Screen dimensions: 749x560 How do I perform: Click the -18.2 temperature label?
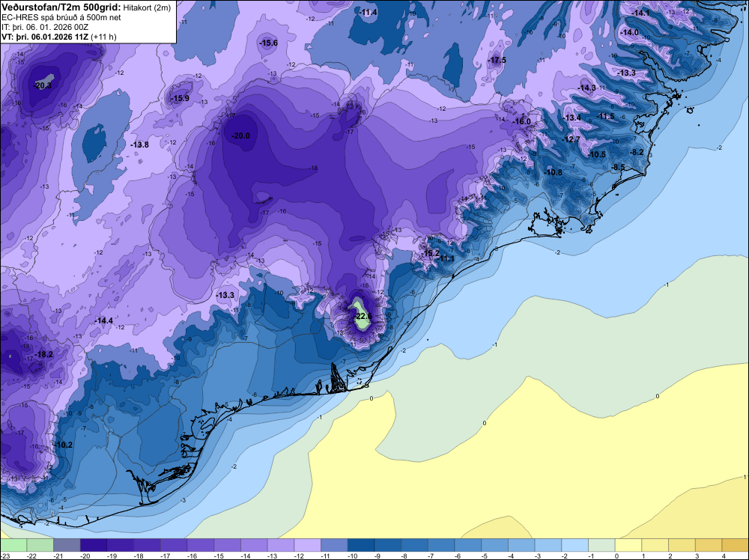point(43,354)
